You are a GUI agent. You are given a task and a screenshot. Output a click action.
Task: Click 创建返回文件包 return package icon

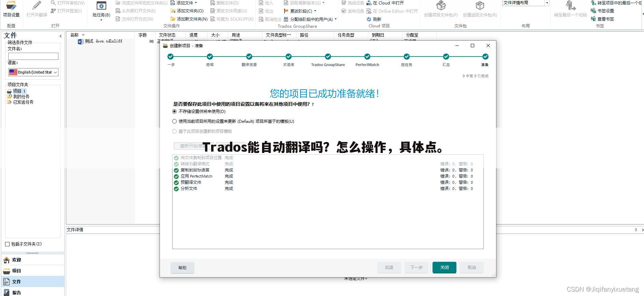pyautogui.click(x=480, y=5)
